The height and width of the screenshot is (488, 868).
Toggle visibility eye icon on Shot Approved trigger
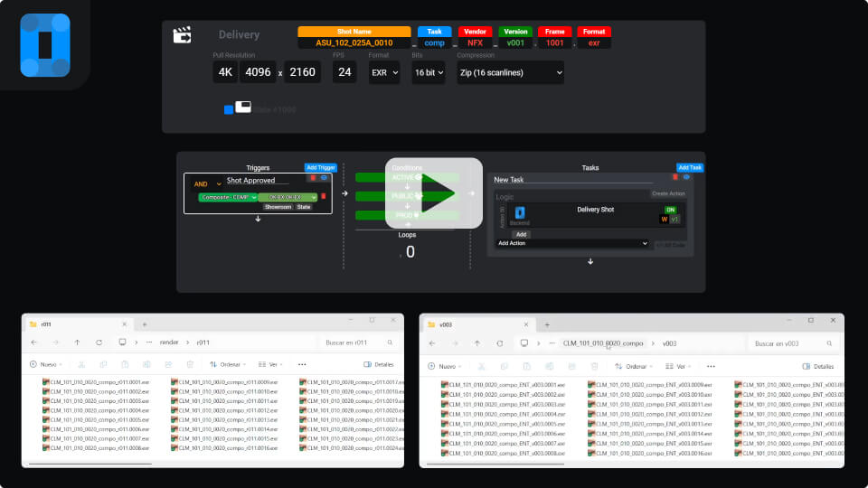324,178
